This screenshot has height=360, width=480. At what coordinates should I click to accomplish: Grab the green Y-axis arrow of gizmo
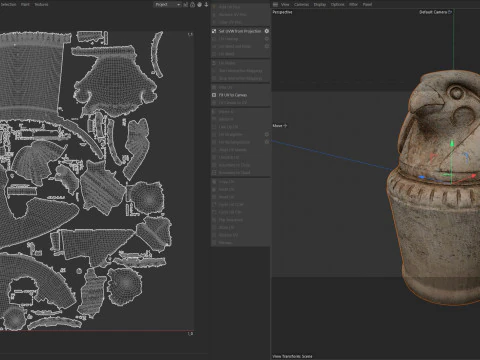point(452,143)
